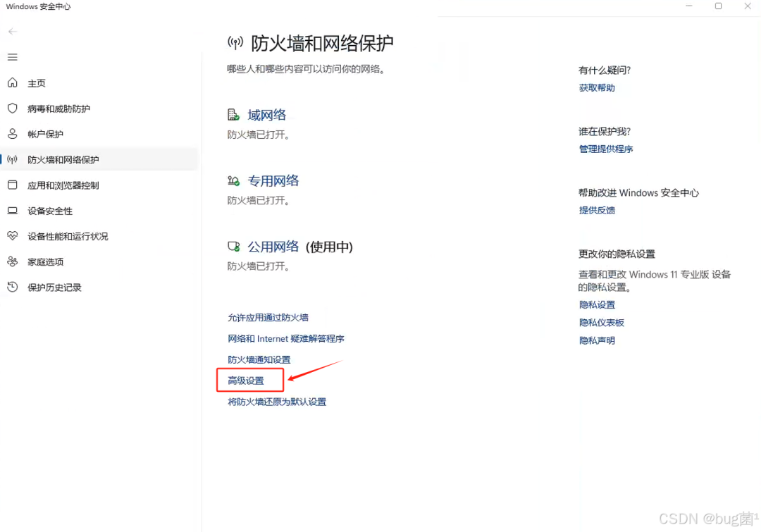Screen dimensions: 761x532
Task: Click the home icon beside 主页
Action: (13, 83)
